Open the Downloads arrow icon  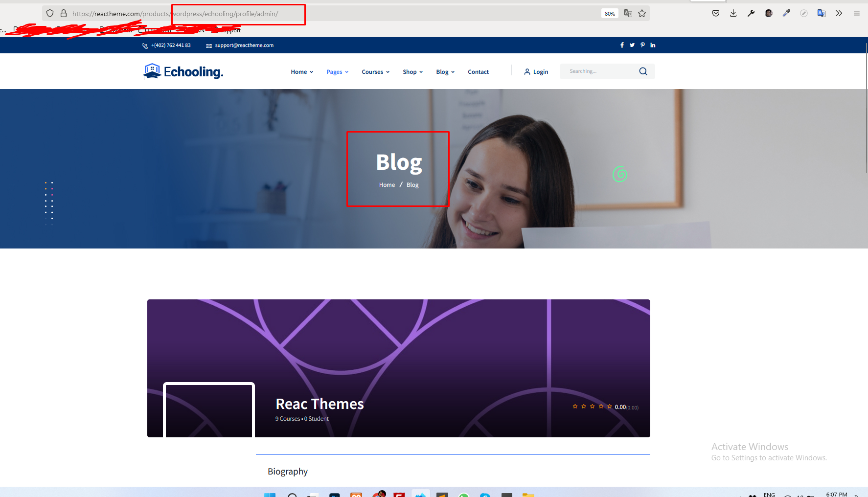(x=733, y=13)
